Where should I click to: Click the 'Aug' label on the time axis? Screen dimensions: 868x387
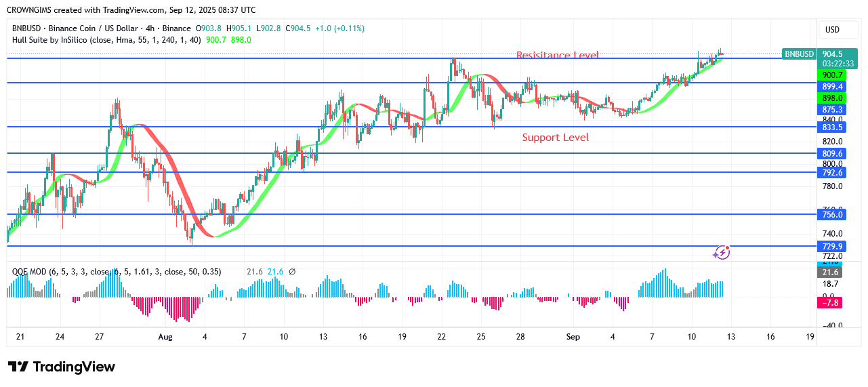point(165,336)
